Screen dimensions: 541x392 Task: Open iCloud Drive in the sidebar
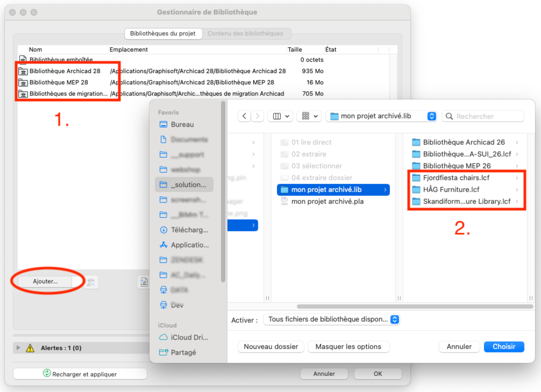pos(184,338)
